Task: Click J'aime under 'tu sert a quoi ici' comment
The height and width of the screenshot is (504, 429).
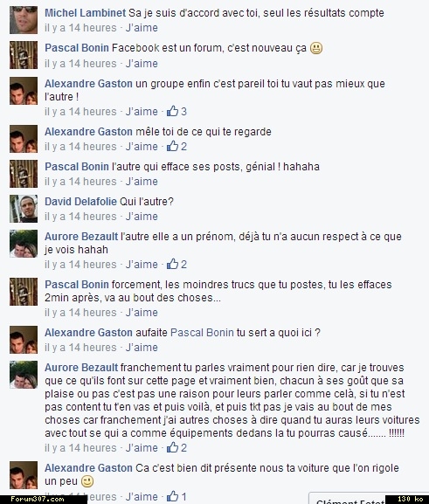Action: point(142,348)
